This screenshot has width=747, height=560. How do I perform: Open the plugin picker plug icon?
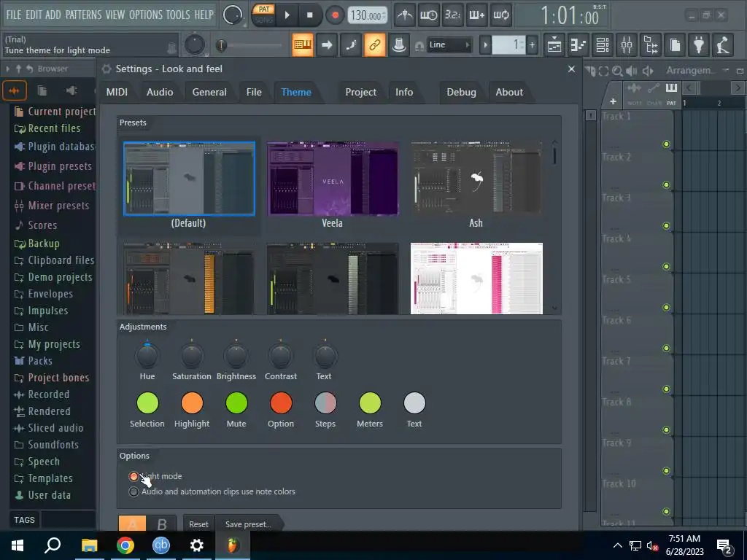699,44
